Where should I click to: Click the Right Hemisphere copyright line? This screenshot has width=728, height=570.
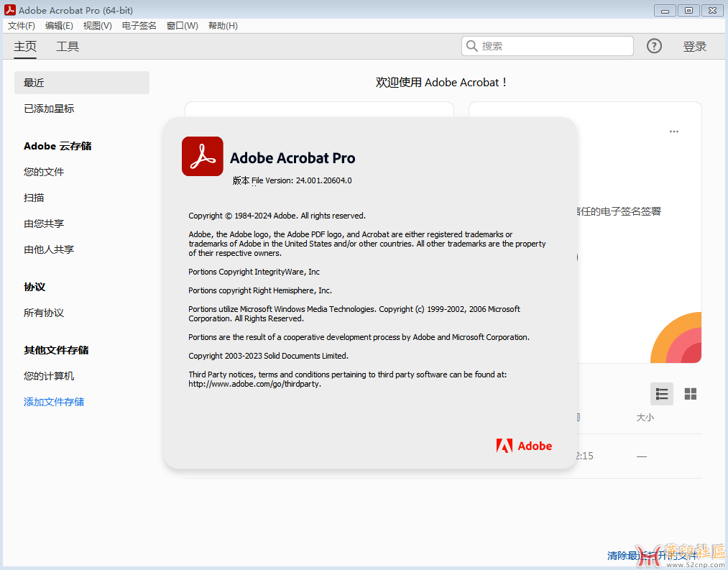[260, 290]
